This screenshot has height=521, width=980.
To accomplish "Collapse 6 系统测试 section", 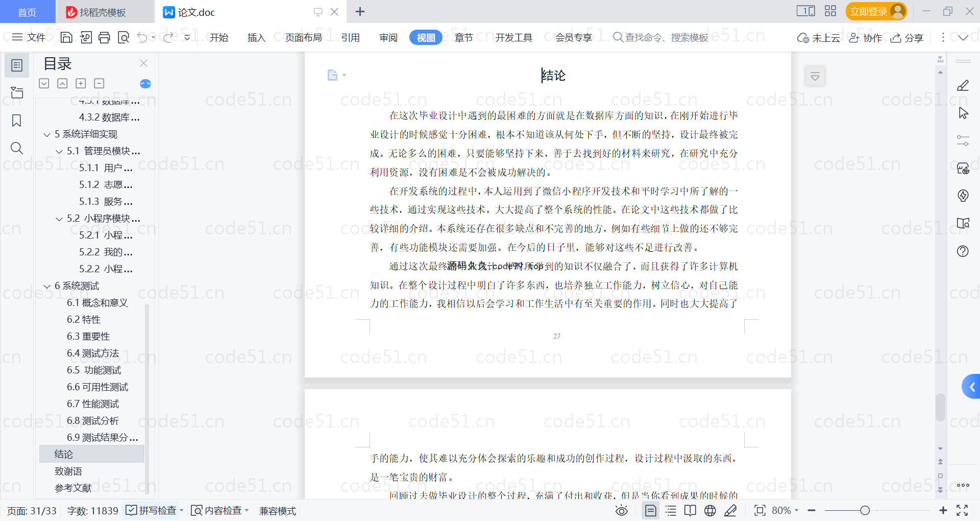I will (x=47, y=287).
